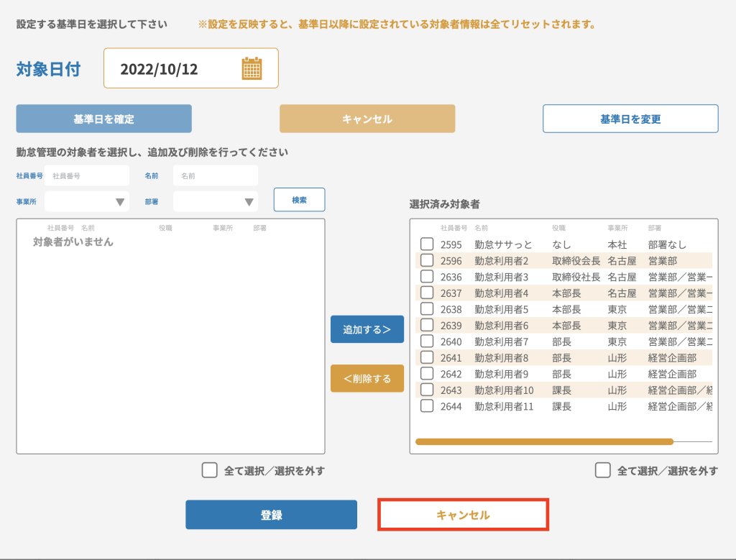736x560 pixels.
Task: Check the box for employee 2595
Action: point(427,244)
